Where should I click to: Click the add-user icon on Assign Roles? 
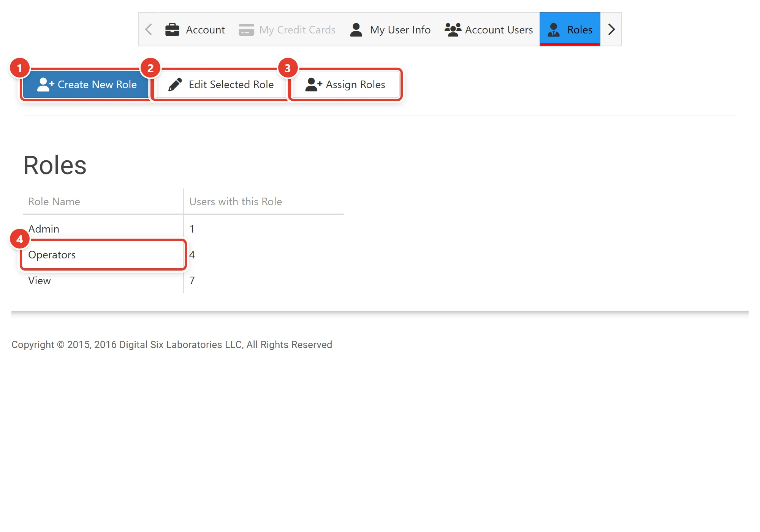pyautogui.click(x=314, y=84)
